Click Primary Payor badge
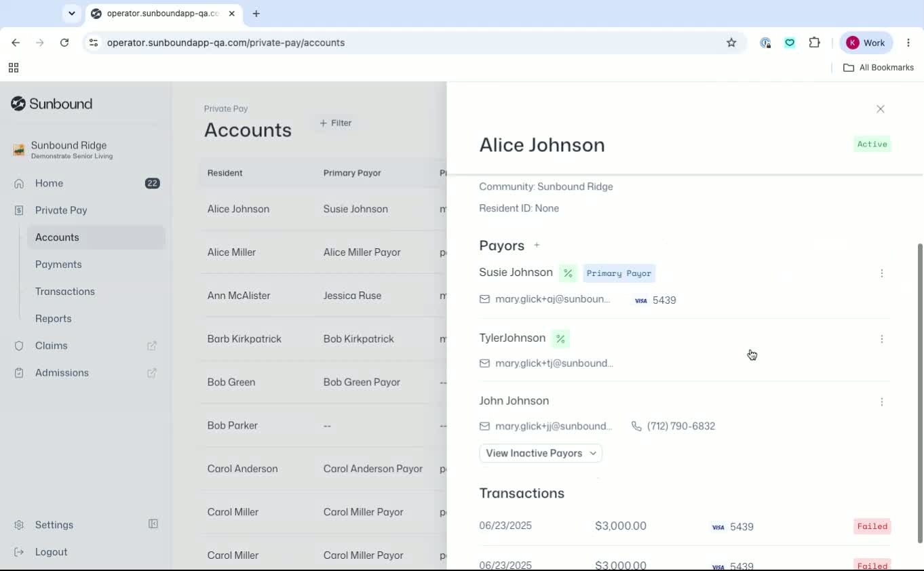The width and height of the screenshot is (924, 571). 619,273
